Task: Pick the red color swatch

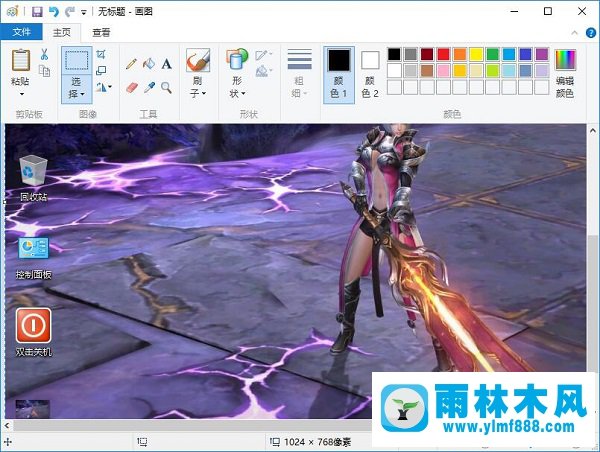Action: [x=443, y=54]
